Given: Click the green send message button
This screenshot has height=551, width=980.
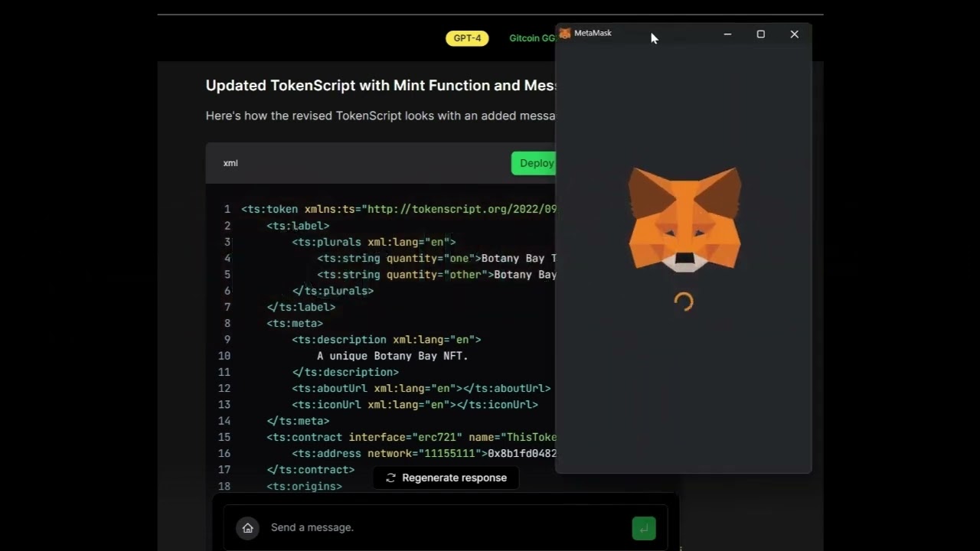Looking at the screenshot, I should [644, 528].
